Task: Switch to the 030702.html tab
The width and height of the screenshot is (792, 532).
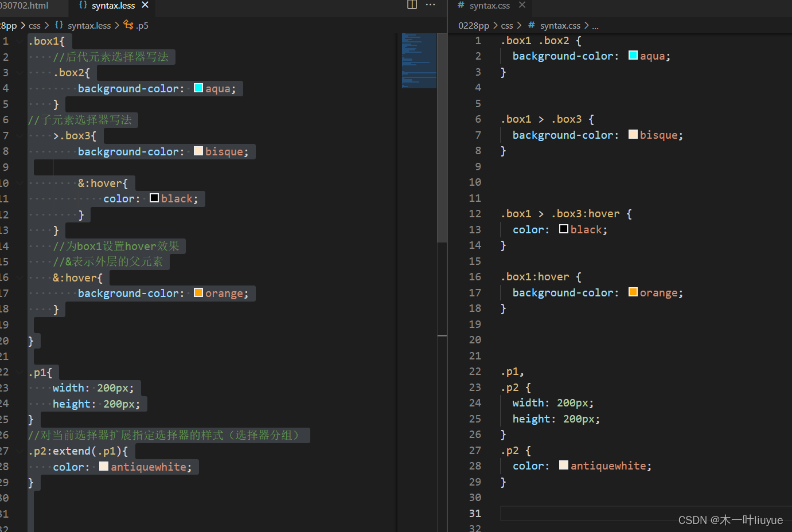Action: [x=24, y=6]
